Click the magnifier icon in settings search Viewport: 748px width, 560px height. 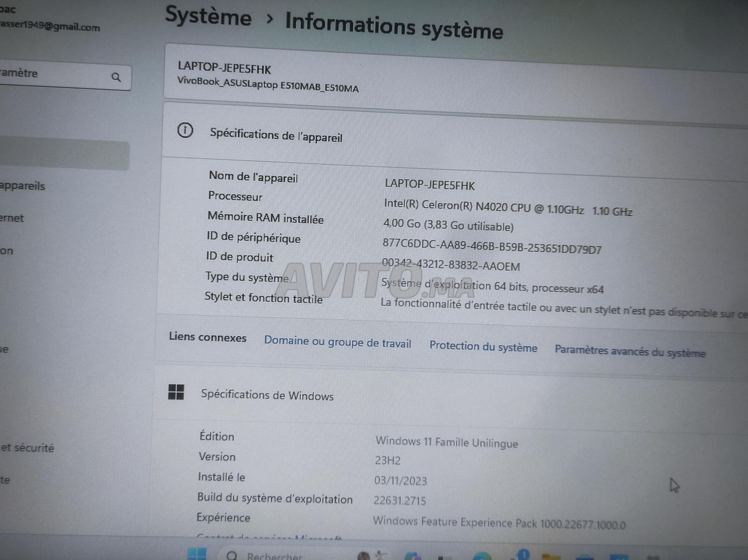click(x=116, y=77)
